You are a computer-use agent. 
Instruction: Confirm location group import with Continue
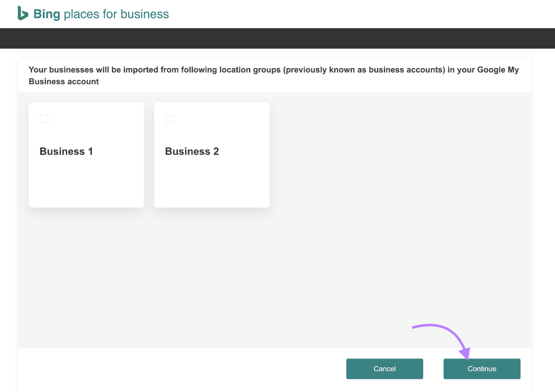[481, 368]
